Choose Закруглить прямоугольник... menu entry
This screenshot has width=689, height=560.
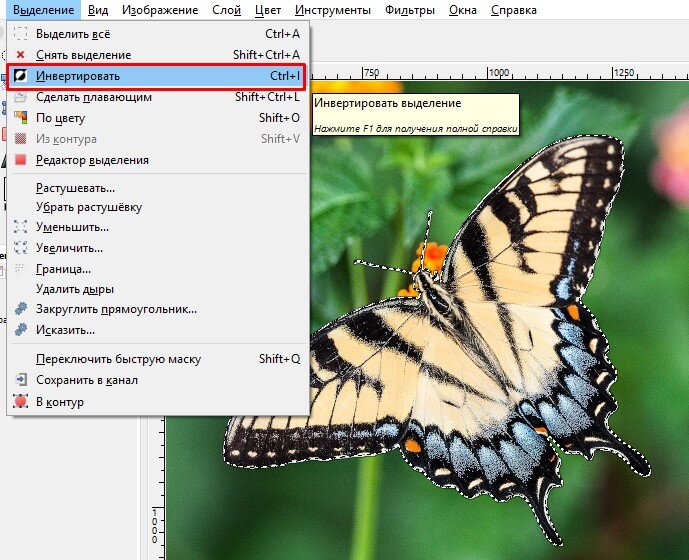point(157,309)
